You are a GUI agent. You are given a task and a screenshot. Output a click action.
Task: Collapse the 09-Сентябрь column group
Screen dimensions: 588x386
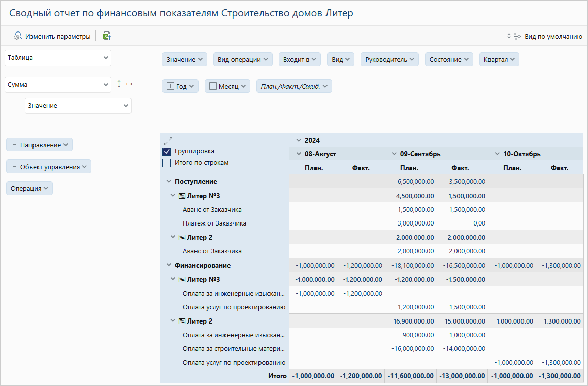coord(394,154)
